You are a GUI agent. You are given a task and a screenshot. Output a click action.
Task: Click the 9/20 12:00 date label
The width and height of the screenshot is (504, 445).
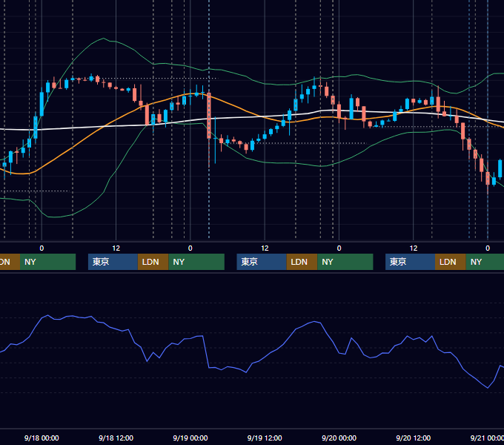pos(413,438)
